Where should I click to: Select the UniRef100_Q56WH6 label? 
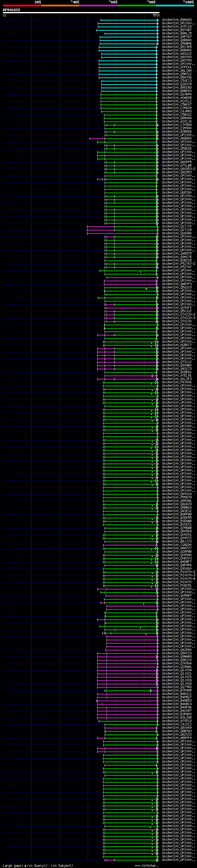click(x=177, y=43)
